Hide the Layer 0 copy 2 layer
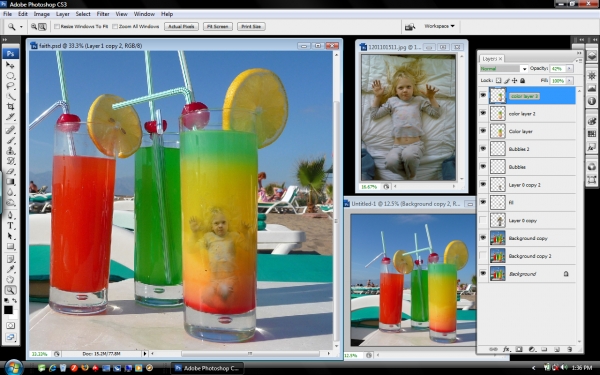The width and height of the screenshot is (600, 375). (483, 184)
